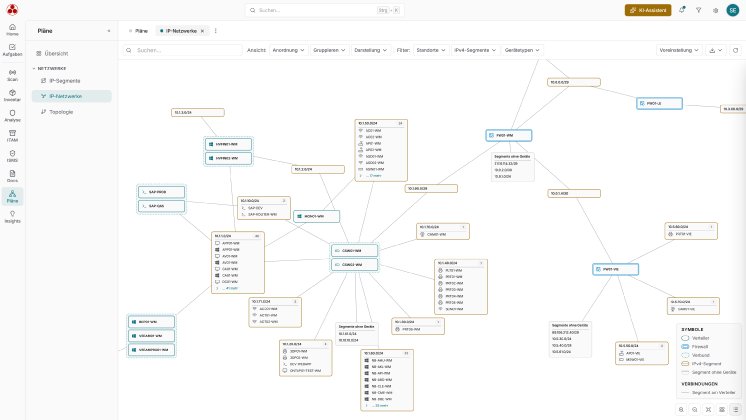
Task: Close the IP-Netzwerke tab
Action: point(202,31)
